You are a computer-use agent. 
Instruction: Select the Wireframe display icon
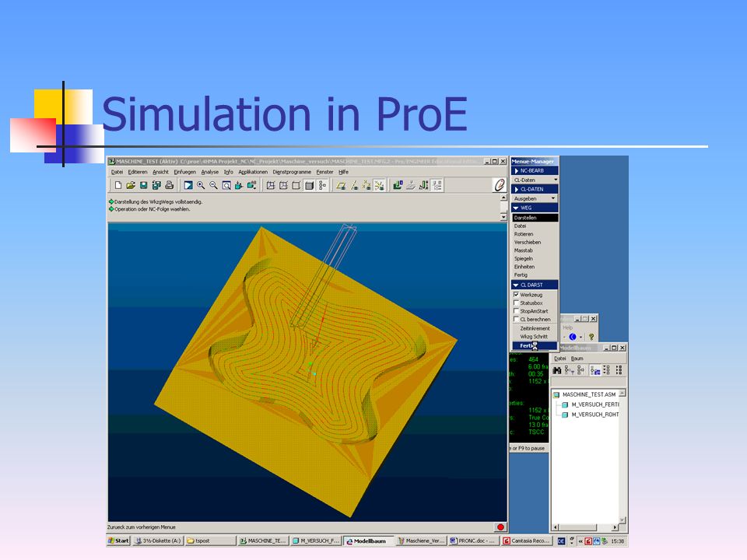pos(271,185)
